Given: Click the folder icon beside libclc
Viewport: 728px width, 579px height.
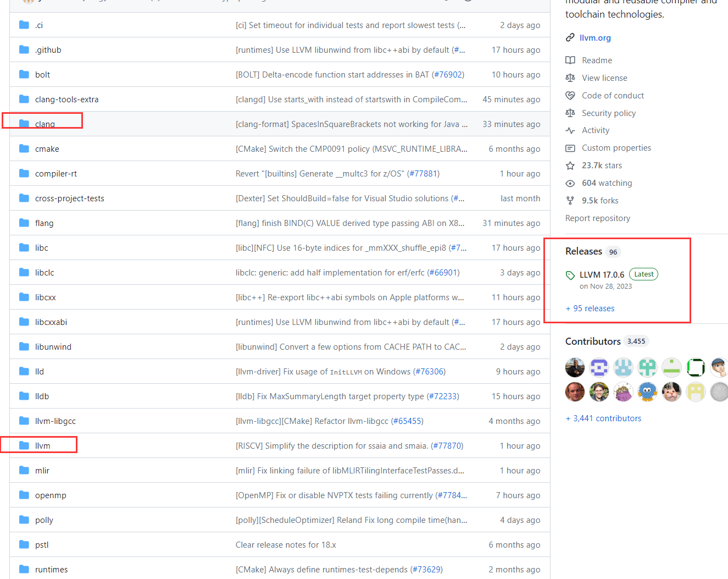Looking at the screenshot, I should click(x=24, y=272).
